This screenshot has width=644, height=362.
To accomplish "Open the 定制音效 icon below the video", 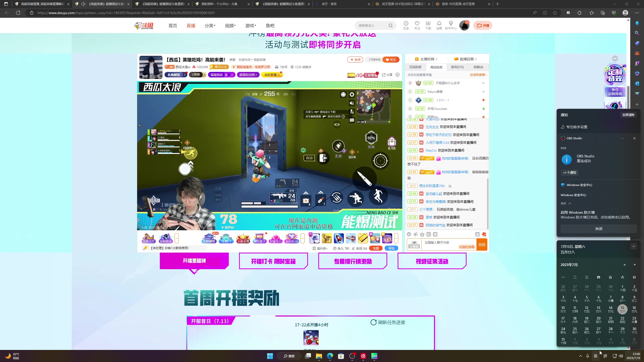I will point(166,238).
